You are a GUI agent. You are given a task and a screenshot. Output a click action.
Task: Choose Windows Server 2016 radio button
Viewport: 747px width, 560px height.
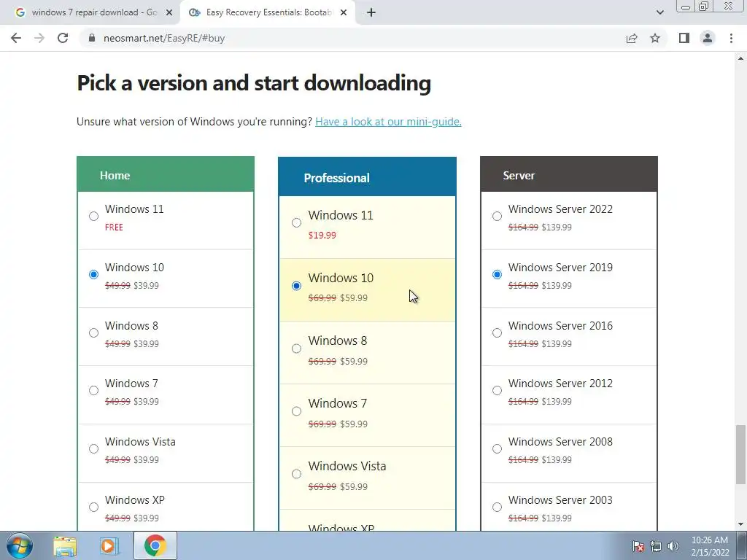pos(497,332)
